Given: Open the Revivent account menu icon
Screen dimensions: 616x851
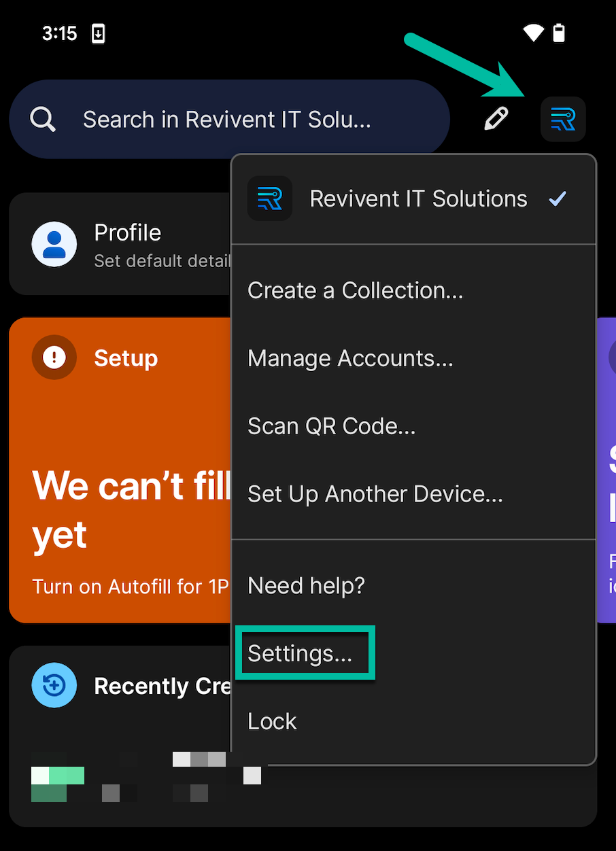Looking at the screenshot, I should point(563,119).
